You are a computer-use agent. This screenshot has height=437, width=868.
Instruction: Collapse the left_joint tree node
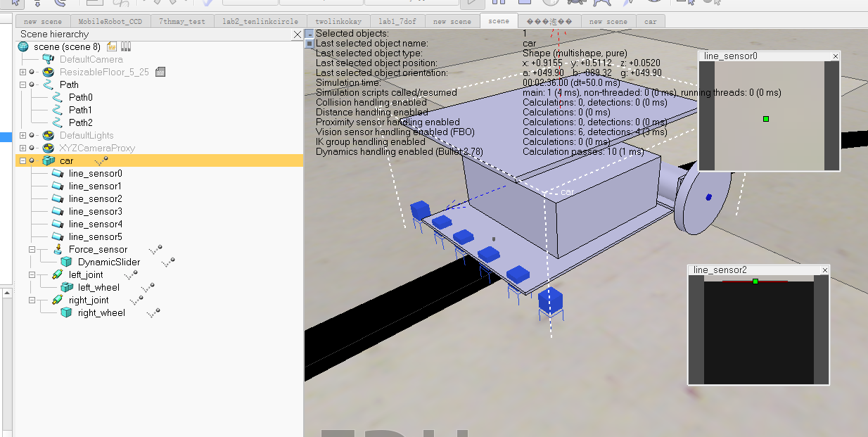[32, 275]
